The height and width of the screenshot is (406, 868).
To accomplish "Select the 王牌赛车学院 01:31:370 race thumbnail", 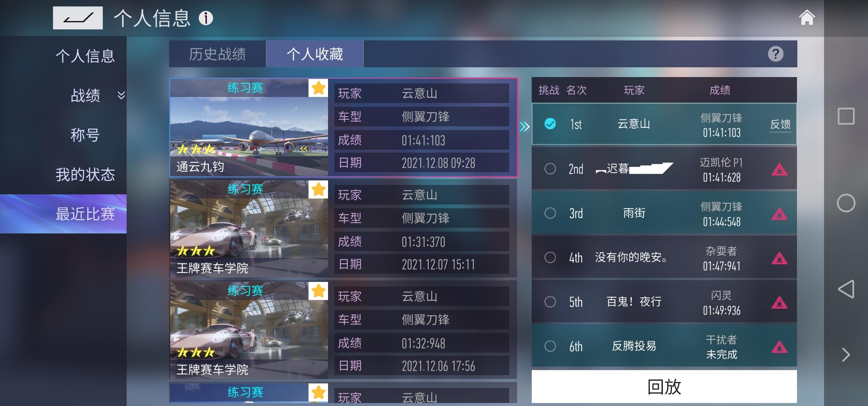I will click(x=249, y=229).
